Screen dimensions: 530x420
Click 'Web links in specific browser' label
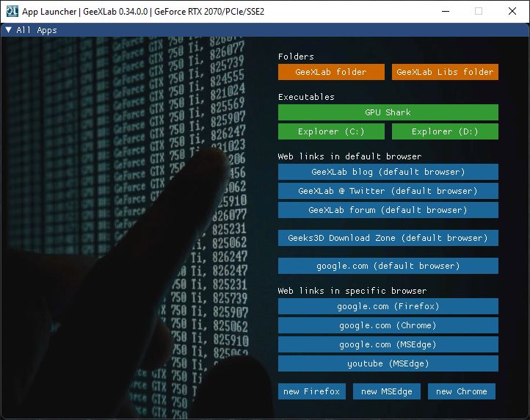point(352,291)
